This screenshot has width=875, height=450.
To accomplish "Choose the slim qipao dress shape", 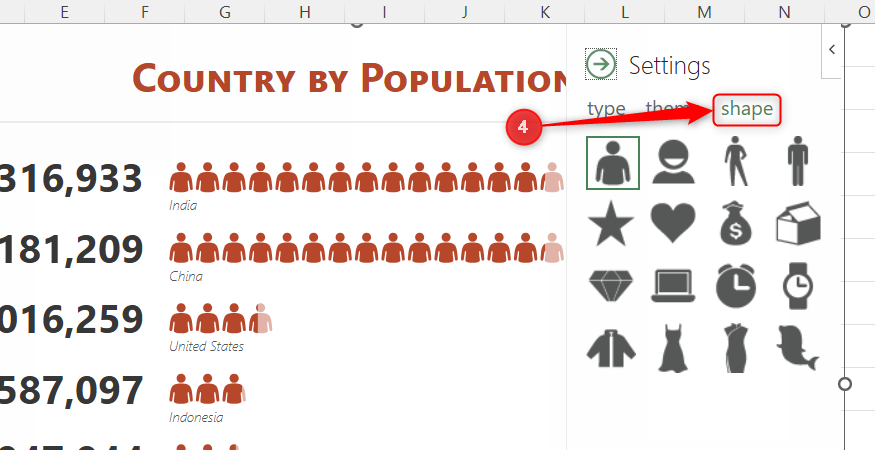I will 737,348.
